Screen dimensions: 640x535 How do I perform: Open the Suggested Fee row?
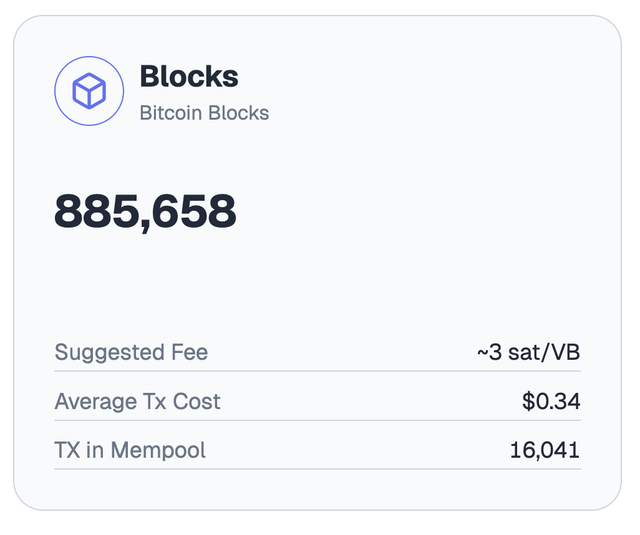pos(318,352)
